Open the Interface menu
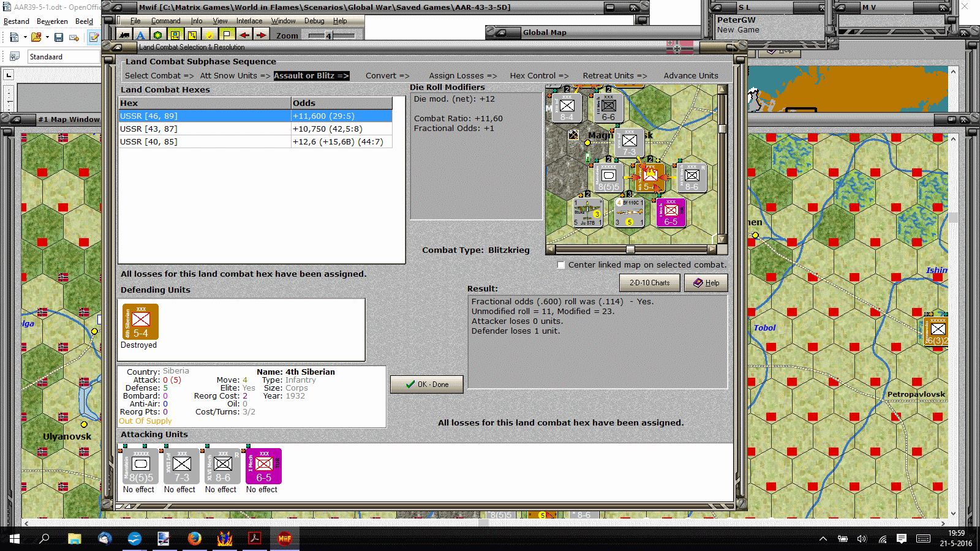 249,21
